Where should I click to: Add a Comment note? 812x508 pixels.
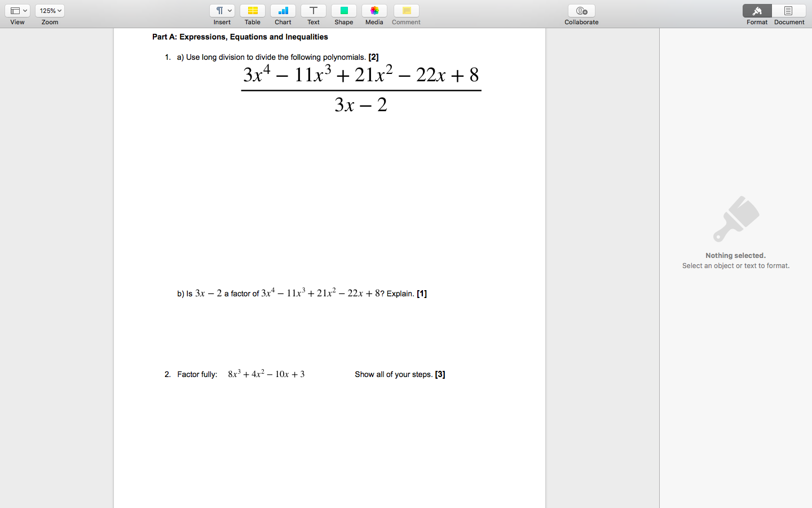click(x=407, y=11)
